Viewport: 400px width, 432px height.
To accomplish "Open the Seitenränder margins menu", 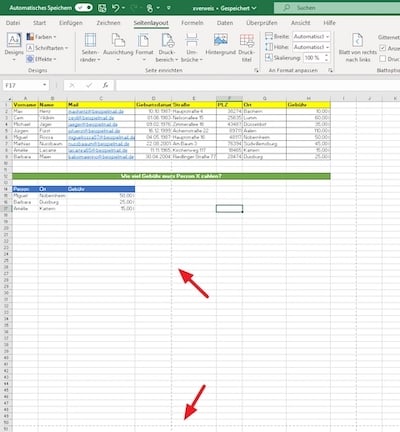I will (90, 48).
